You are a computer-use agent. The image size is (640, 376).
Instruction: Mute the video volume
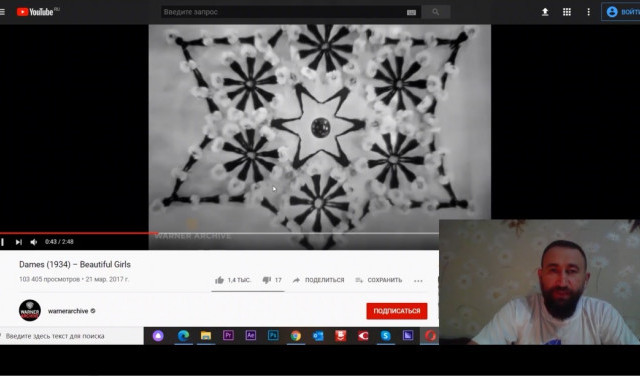point(34,242)
